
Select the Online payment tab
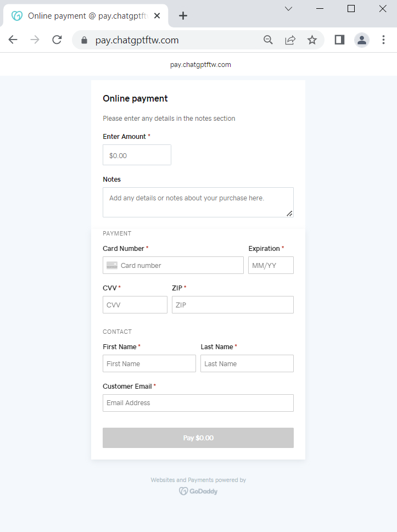pyautogui.click(x=82, y=16)
